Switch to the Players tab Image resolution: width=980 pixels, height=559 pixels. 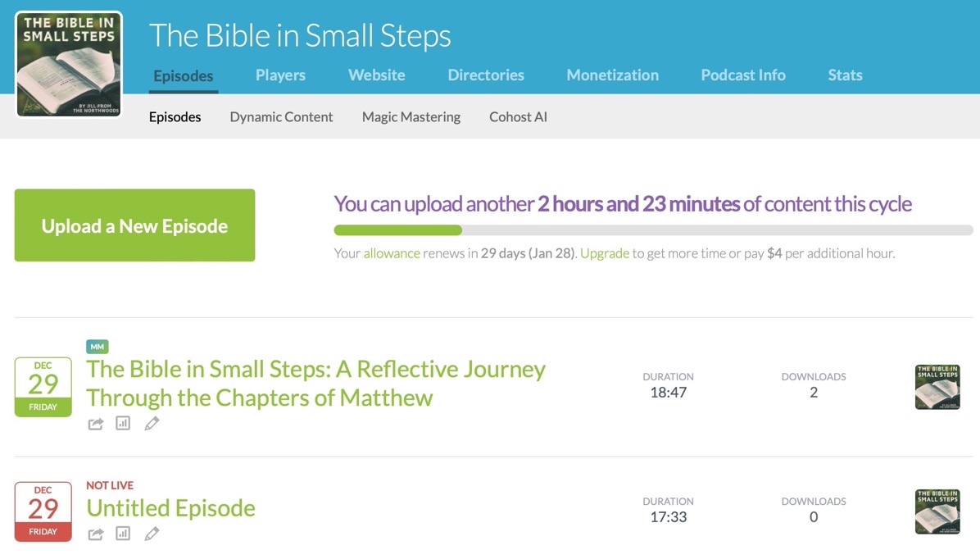[x=280, y=75]
